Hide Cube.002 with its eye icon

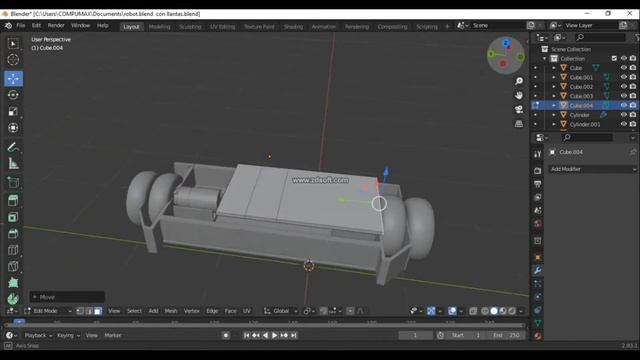point(624,87)
